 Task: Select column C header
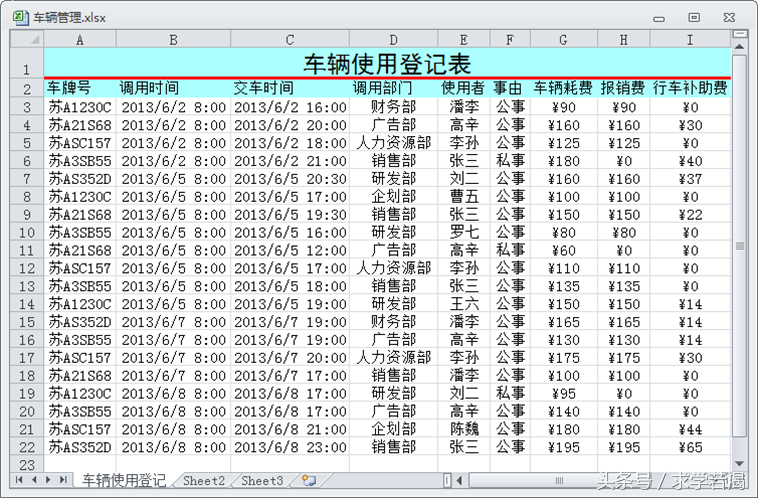click(290, 39)
